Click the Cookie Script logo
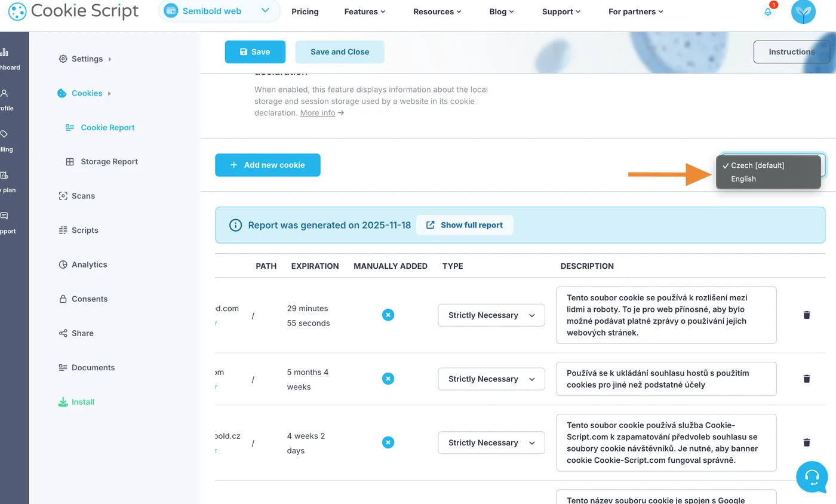 pos(73,11)
